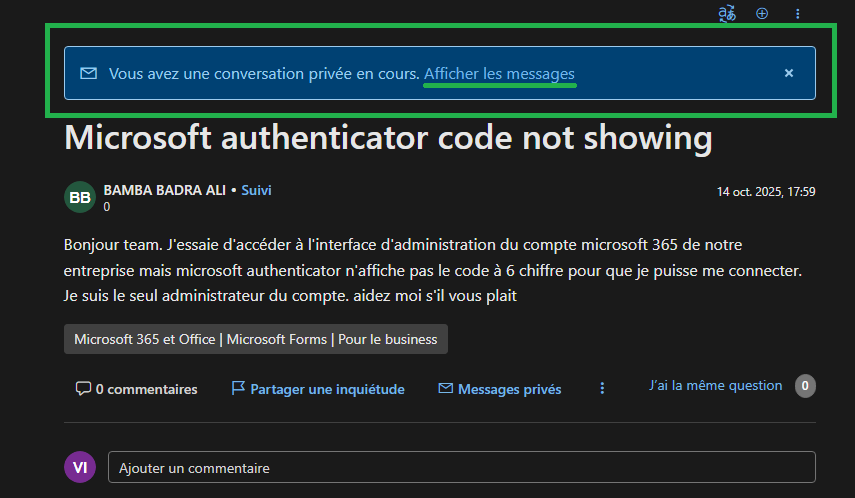Click the comment bubble icon
Screen dimensions: 855x498
[83, 388]
